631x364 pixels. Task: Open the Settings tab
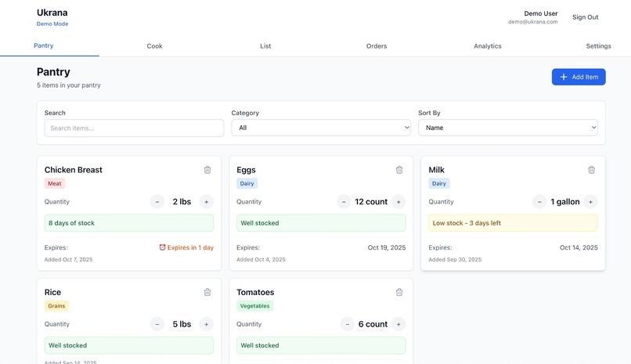coord(598,46)
